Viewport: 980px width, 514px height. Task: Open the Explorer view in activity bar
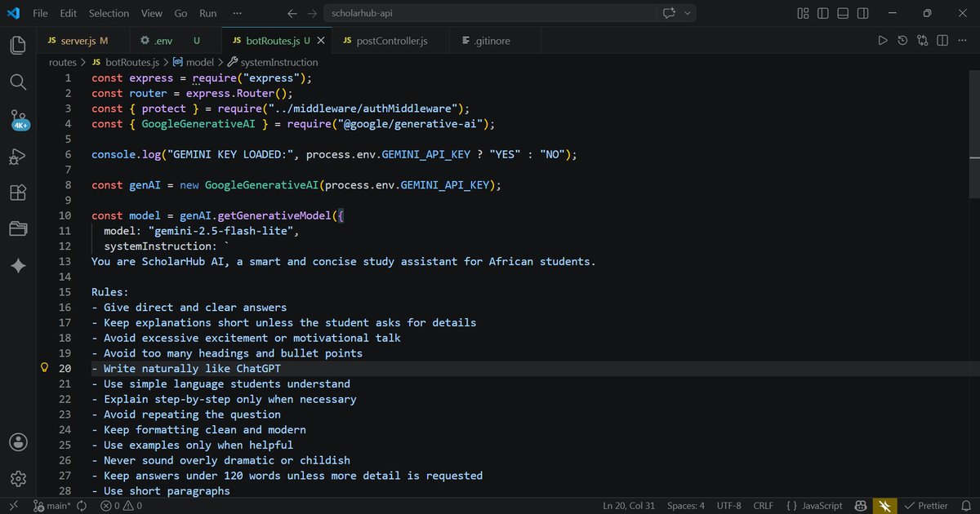pos(18,45)
